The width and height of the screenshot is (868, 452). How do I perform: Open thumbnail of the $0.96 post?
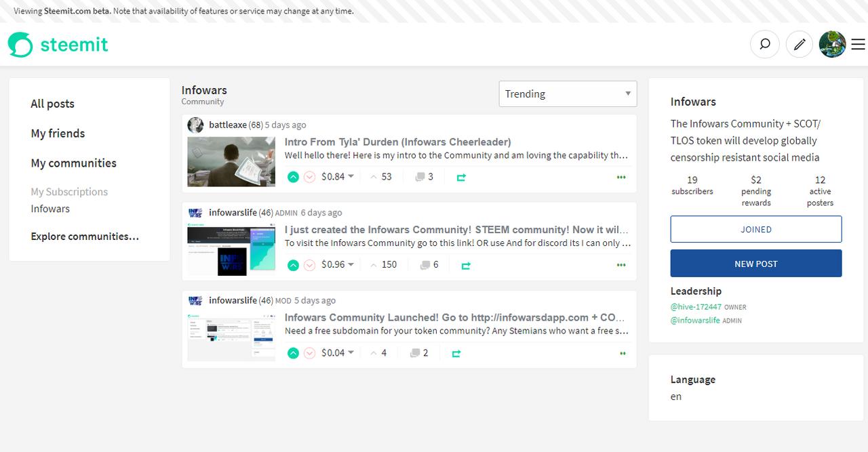tap(231, 250)
